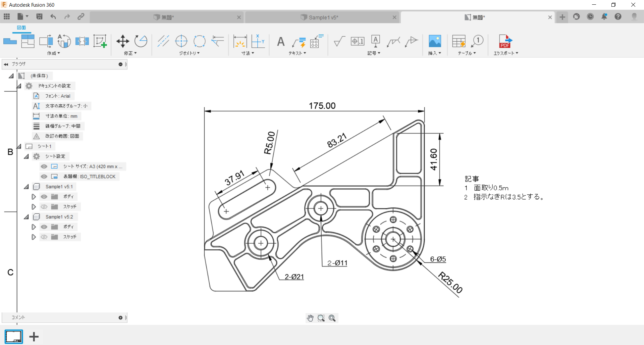Collapse the sheet settings node
The image size is (644, 345).
click(26, 156)
